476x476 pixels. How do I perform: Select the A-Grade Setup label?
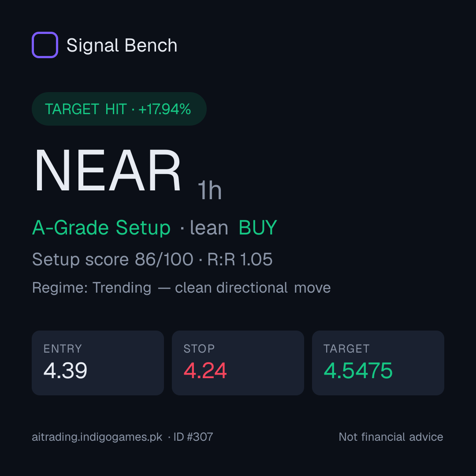point(101,227)
